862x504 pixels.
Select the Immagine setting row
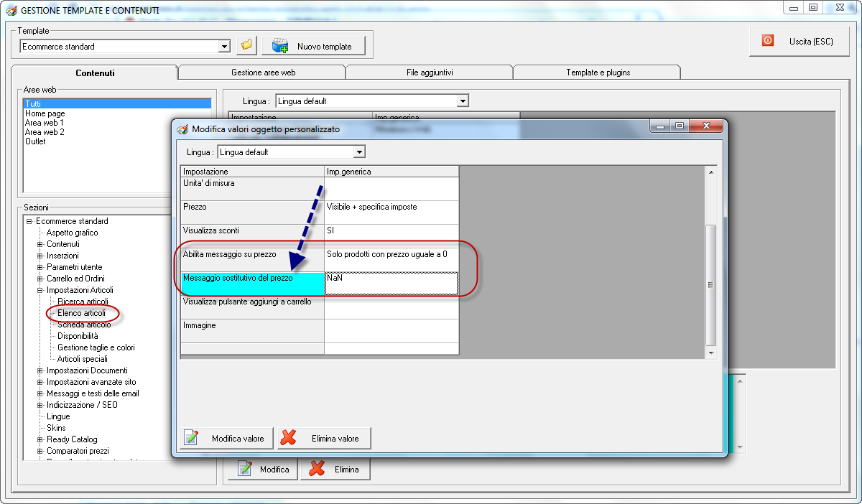320,331
